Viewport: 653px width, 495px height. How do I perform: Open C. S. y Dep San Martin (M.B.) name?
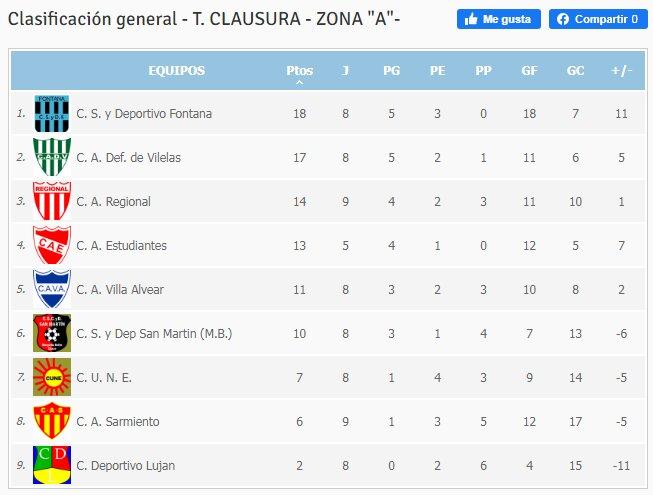(154, 334)
